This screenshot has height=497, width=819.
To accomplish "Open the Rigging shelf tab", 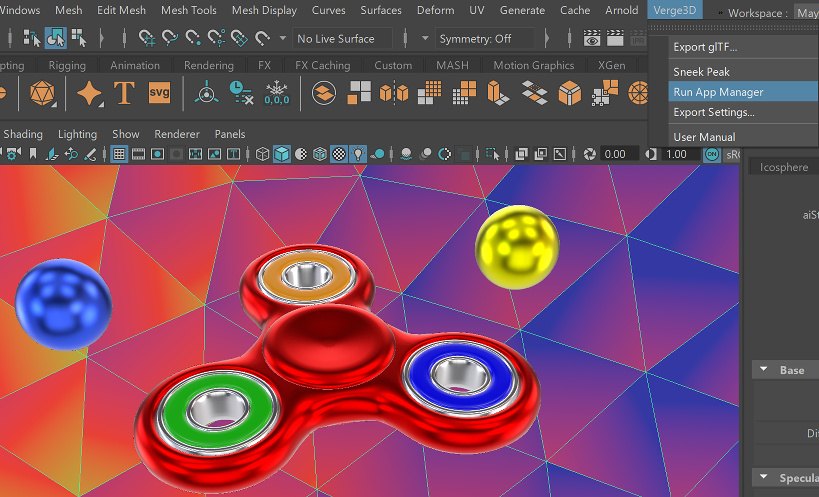I will pos(67,65).
